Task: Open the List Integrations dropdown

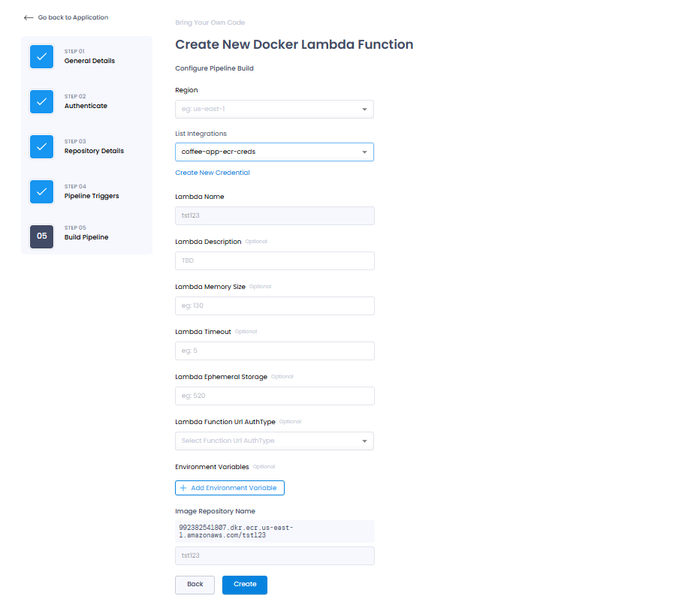Action: click(x=274, y=152)
